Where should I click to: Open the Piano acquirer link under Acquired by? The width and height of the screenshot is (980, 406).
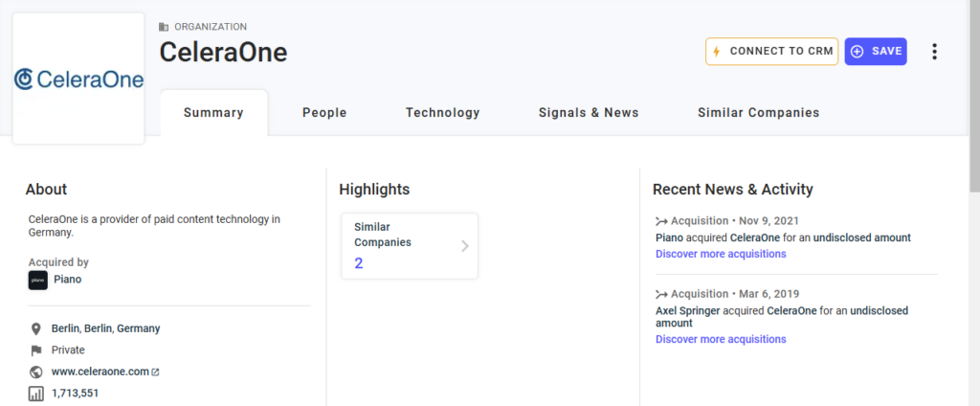tap(68, 279)
